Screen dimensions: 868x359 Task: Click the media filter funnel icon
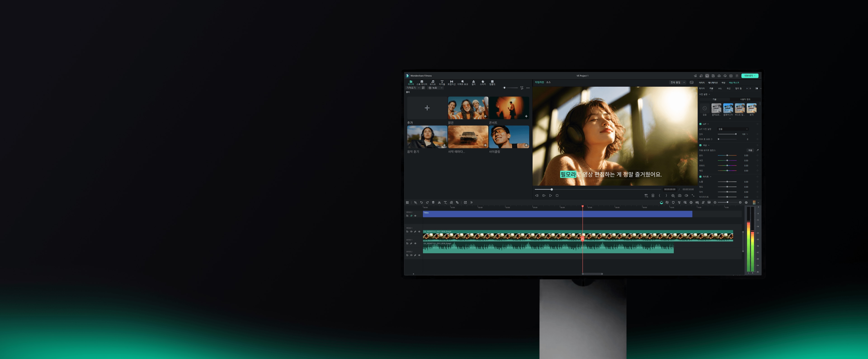click(x=522, y=88)
